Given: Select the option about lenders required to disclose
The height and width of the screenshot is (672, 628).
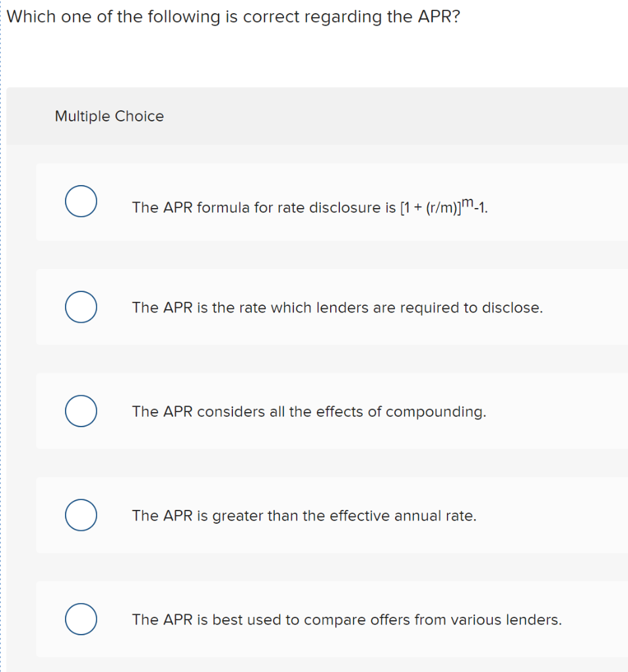Looking at the screenshot, I should 81,306.
